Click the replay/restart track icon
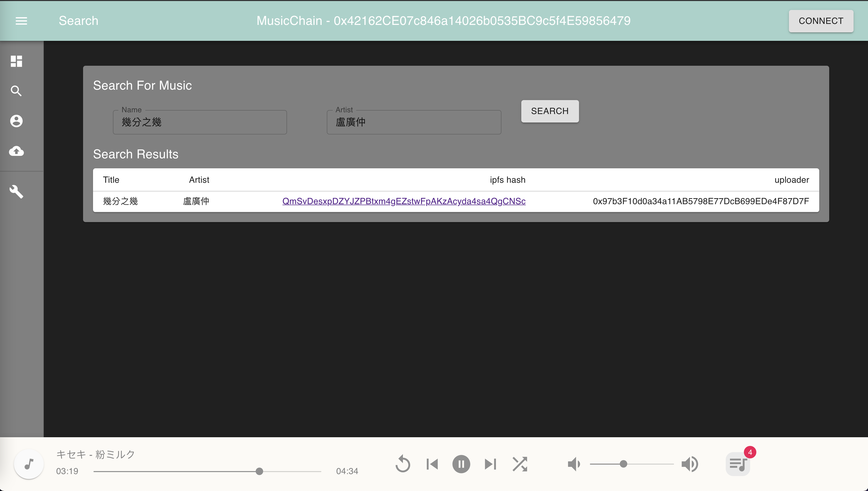The height and width of the screenshot is (491, 868). (403, 464)
